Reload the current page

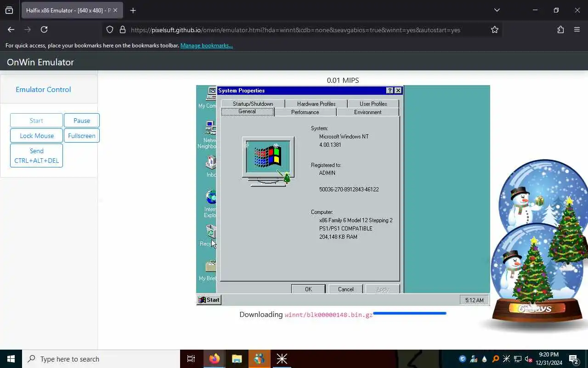[44, 29]
